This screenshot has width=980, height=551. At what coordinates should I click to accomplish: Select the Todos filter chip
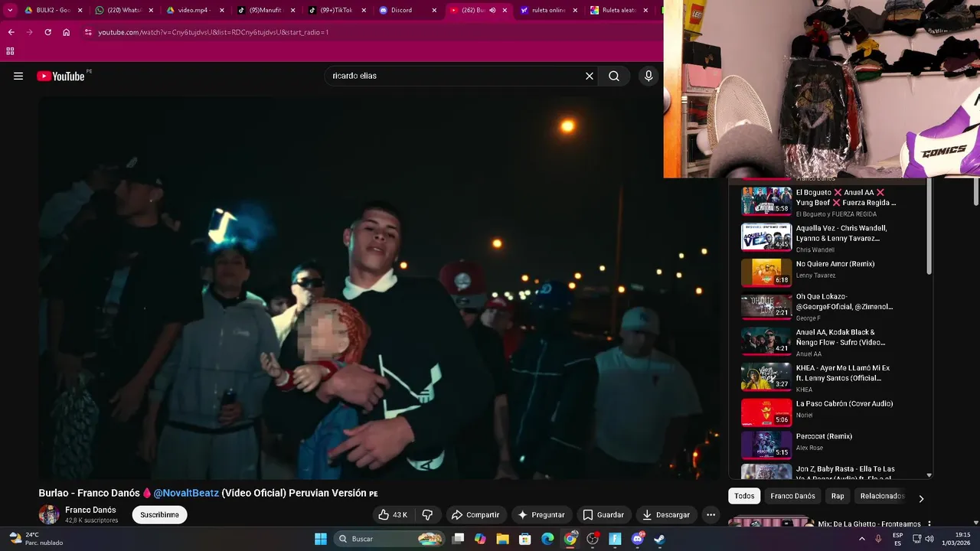tap(744, 496)
